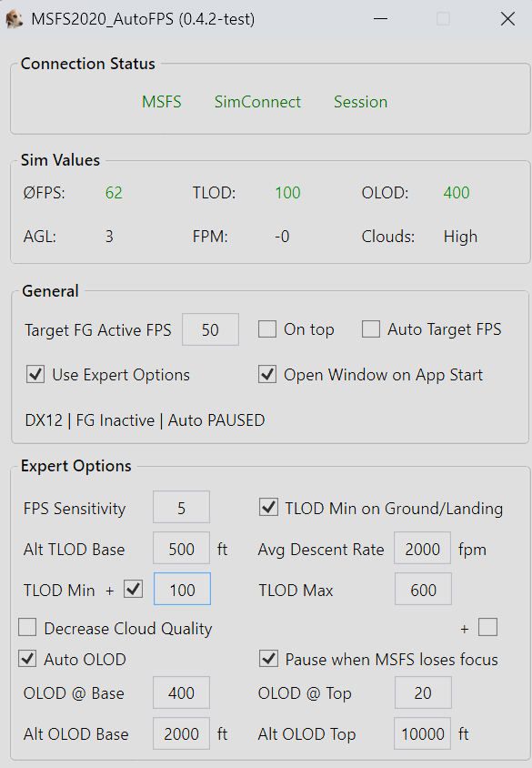Uncheck Open Window on App Start
The height and width of the screenshot is (768, 532).
[267, 375]
